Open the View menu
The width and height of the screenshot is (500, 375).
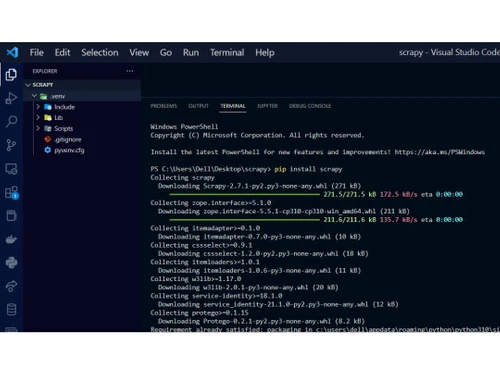[x=139, y=53]
